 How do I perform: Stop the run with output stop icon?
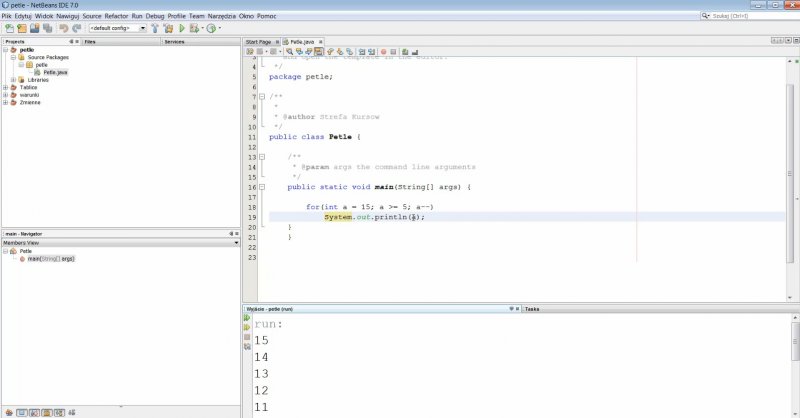point(247,337)
